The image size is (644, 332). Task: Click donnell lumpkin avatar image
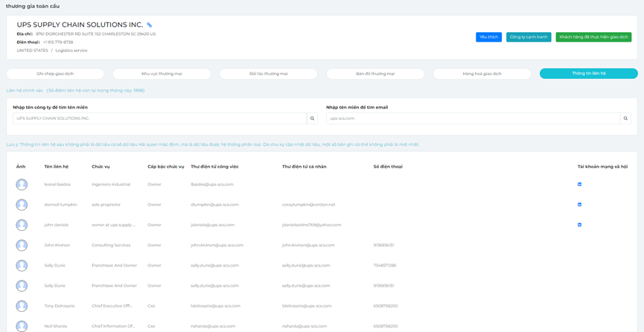(x=22, y=205)
